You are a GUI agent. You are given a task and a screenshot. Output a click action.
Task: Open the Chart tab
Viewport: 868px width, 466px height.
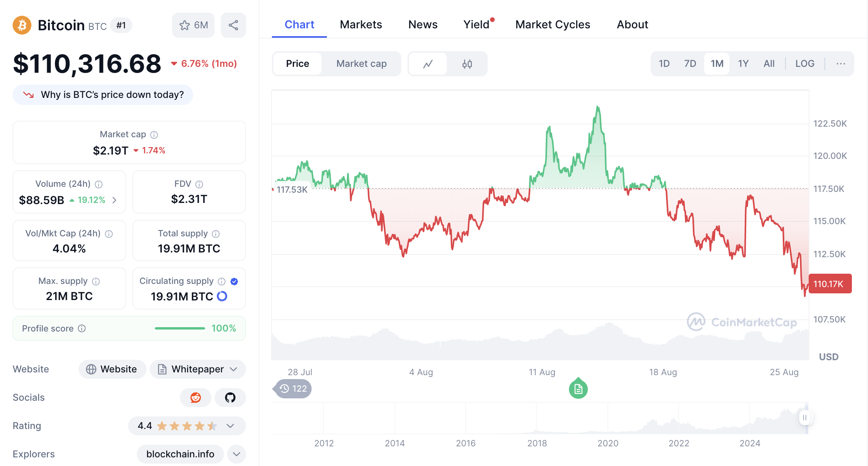coord(299,25)
